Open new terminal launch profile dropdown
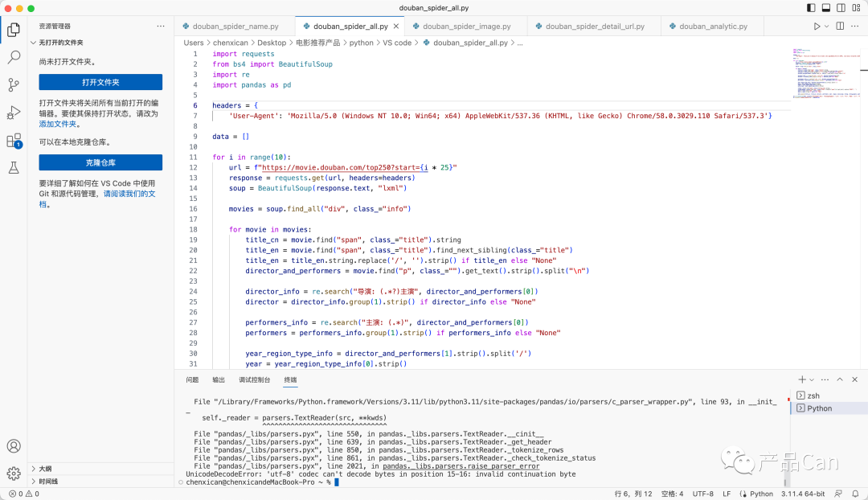Screen dimensions: 868x500 tap(812, 379)
